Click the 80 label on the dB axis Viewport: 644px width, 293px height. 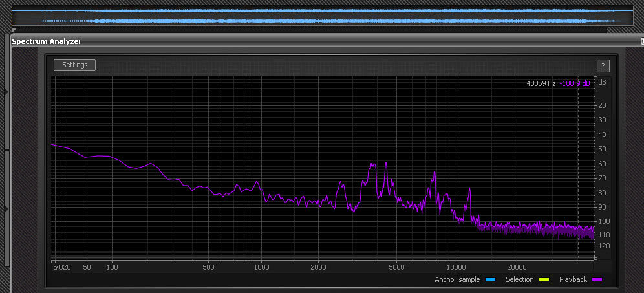[x=602, y=193]
